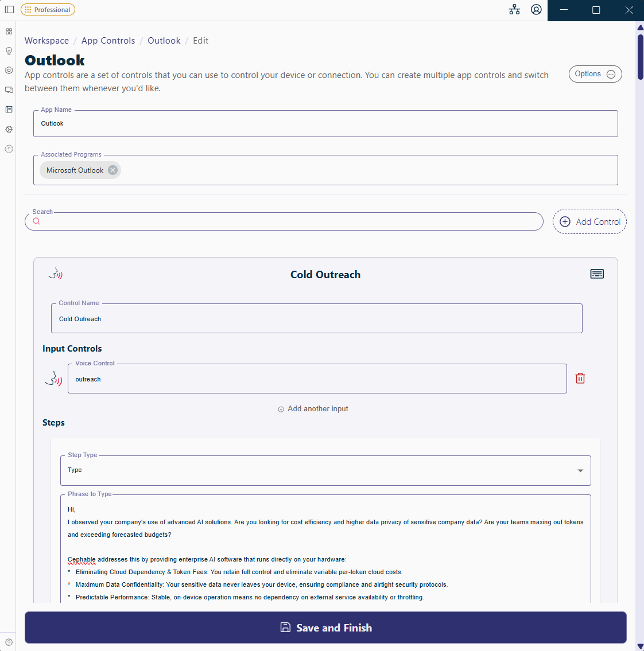
Task: Click Save and Finish
Action: tap(325, 627)
